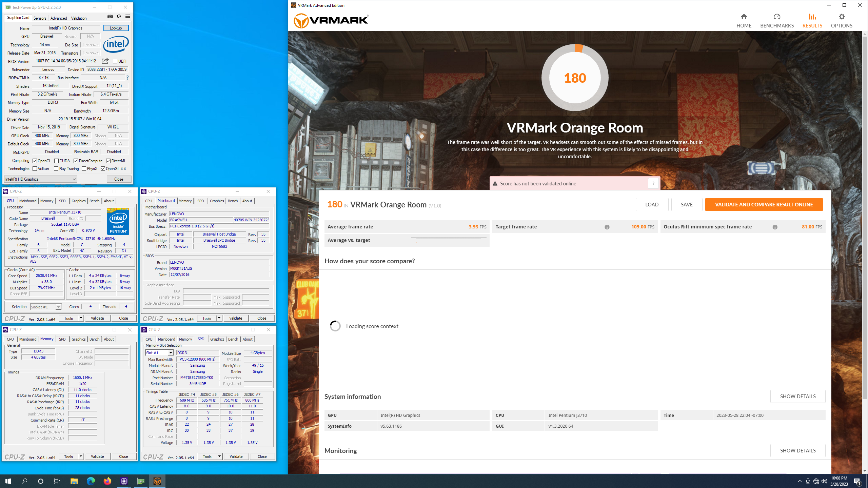Click Show Details for Monitoring
The height and width of the screenshot is (488, 868).
(x=798, y=450)
